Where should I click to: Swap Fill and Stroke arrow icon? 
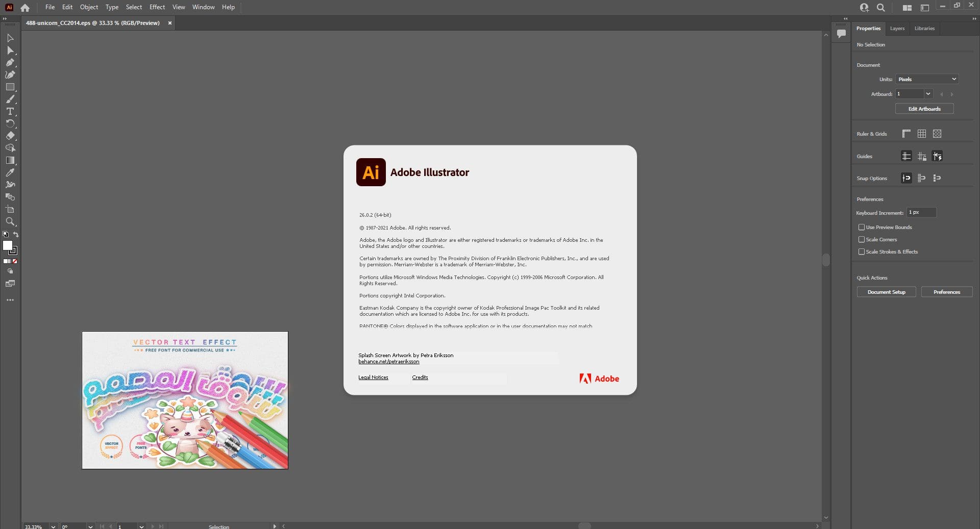coord(16,235)
